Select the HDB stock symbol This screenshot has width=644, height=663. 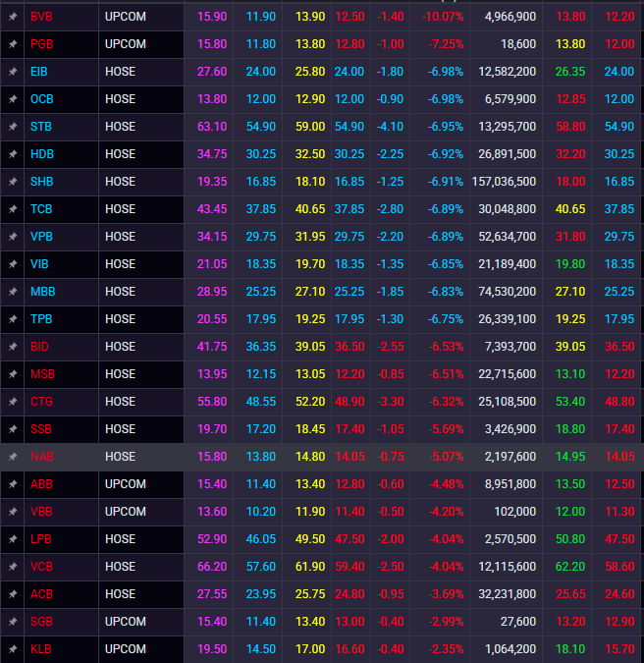coord(42,154)
